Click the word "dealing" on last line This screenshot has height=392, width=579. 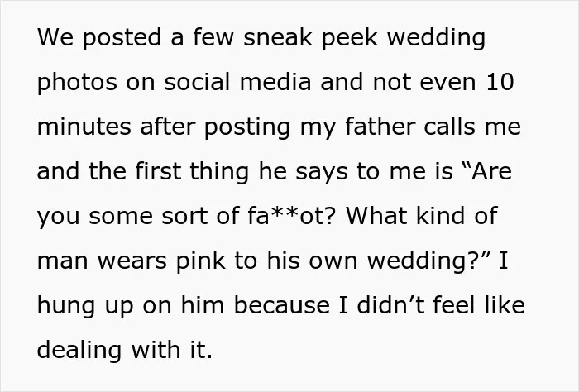(79, 351)
